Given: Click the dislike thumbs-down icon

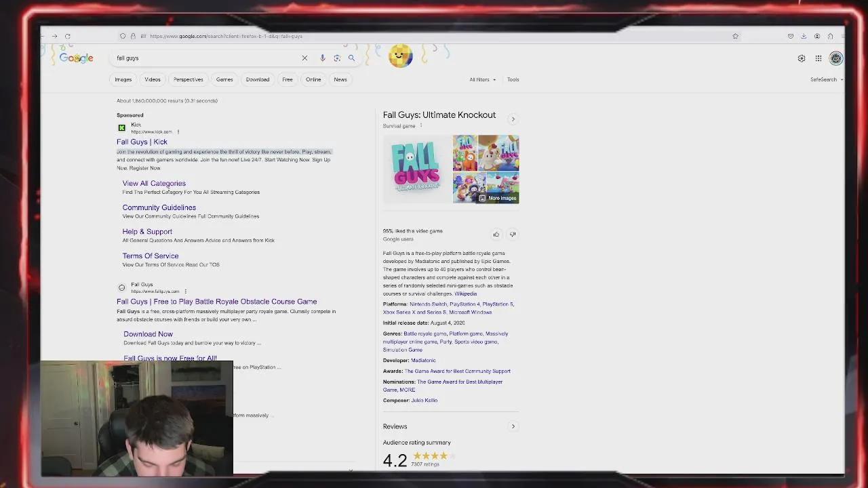Looking at the screenshot, I should [x=513, y=235].
